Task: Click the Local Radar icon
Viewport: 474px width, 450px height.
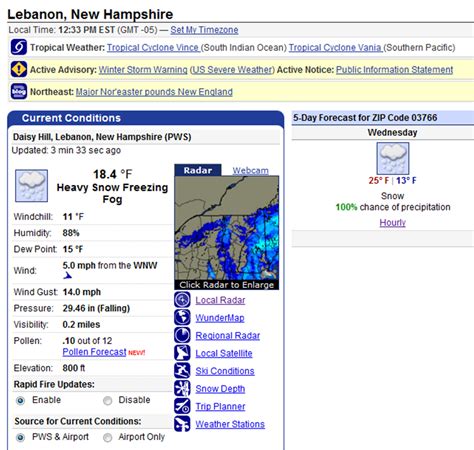Action: tap(182, 300)
